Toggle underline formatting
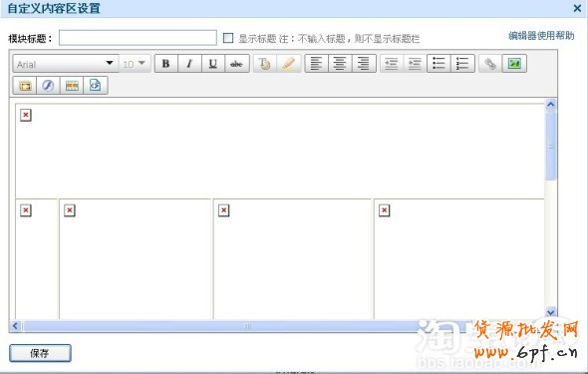 (213, 64)
